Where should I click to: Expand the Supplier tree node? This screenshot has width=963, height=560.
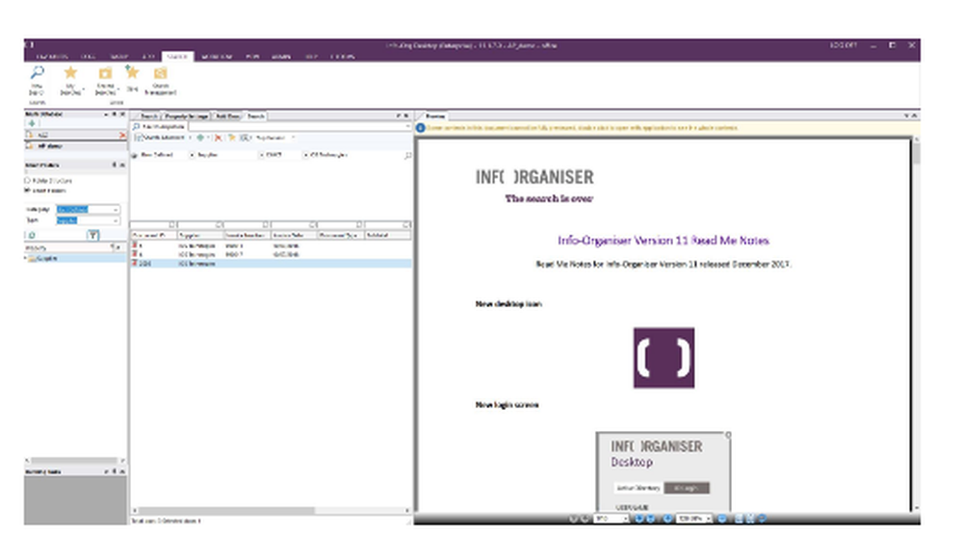tap(26, 258)
